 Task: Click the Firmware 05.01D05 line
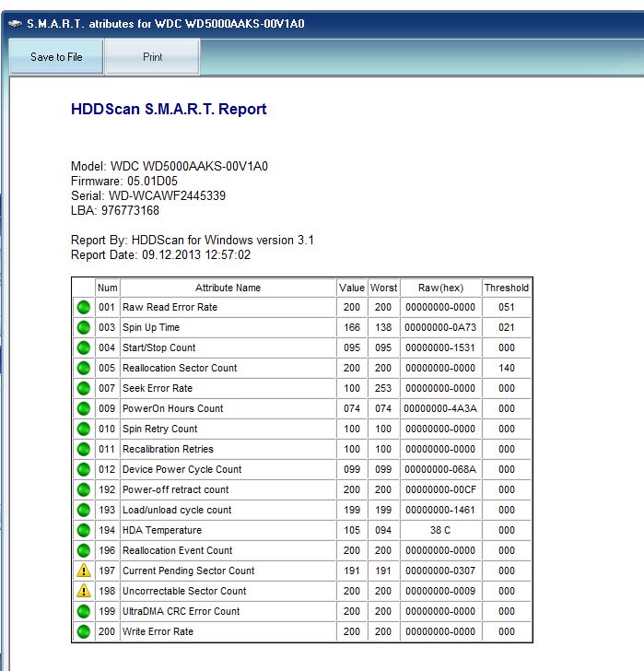point(124,181)
